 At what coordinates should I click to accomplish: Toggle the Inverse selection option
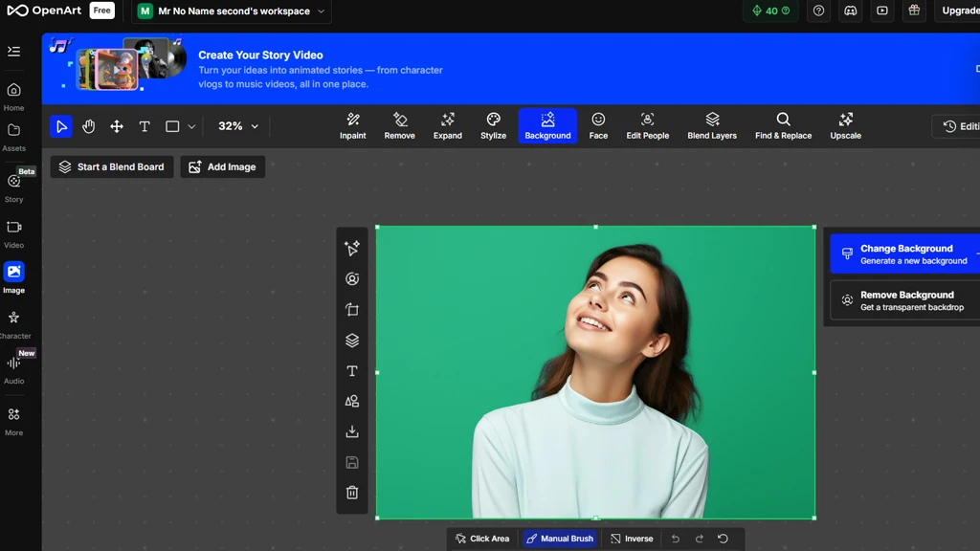point(632,539)
